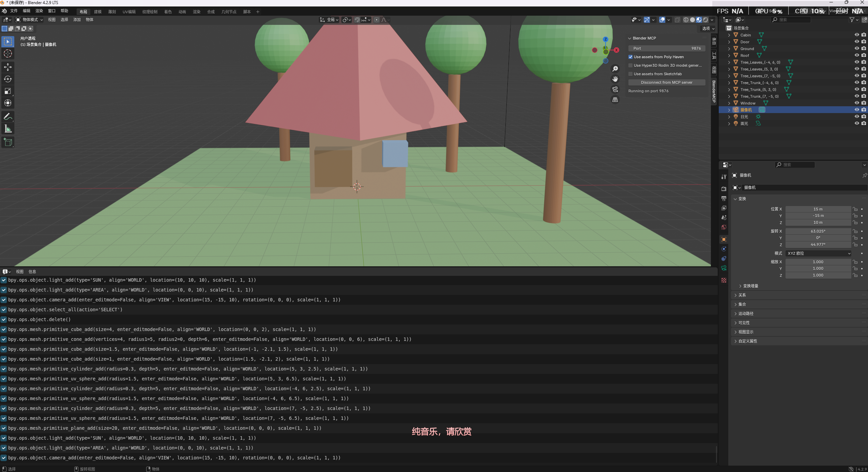
Task: Open the XYZ Euler rotation mode dropdown
Action: pyautogui.click(x=818, y=253)
